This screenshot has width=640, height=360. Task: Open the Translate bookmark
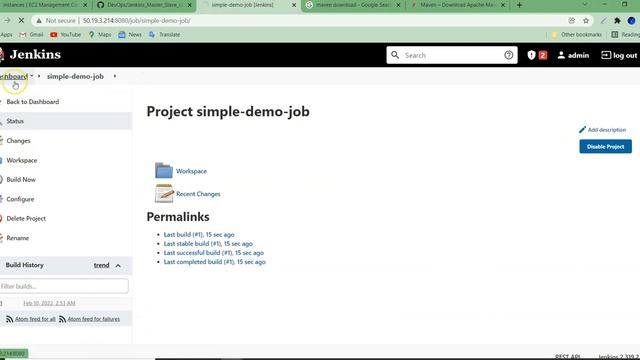(164, 35)
